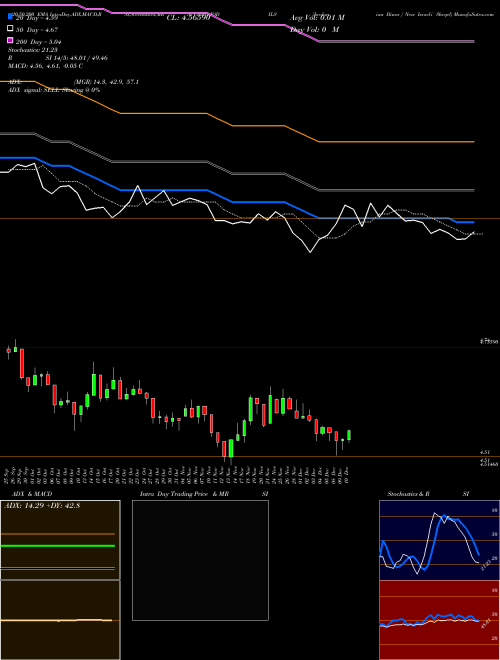
Task: Click the '4.51' price axis label
Action: tap(485, 452)
